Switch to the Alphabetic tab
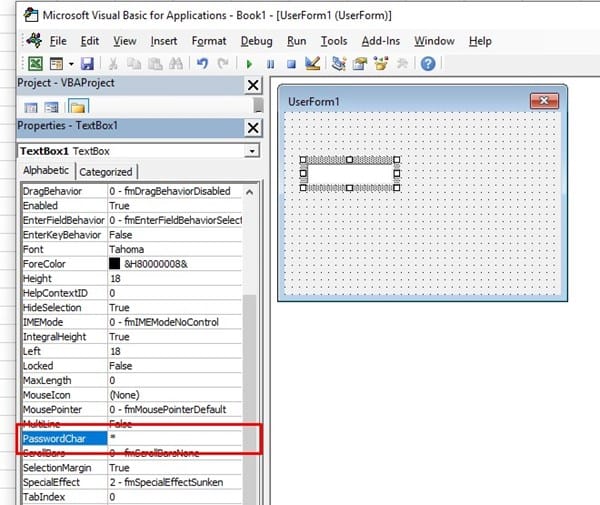The width and height of the screenshot is (600, 505). (46, 171)
